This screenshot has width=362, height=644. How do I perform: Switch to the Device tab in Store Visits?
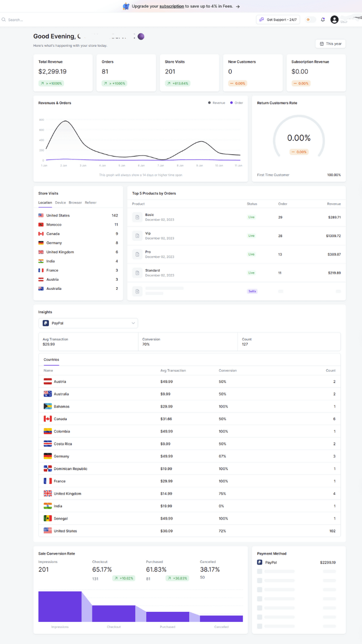click(60, 203)
